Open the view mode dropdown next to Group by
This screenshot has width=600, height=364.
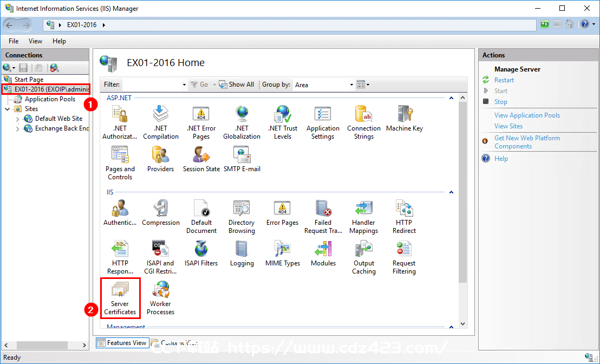pyautogui.click(x=363, y=84)
